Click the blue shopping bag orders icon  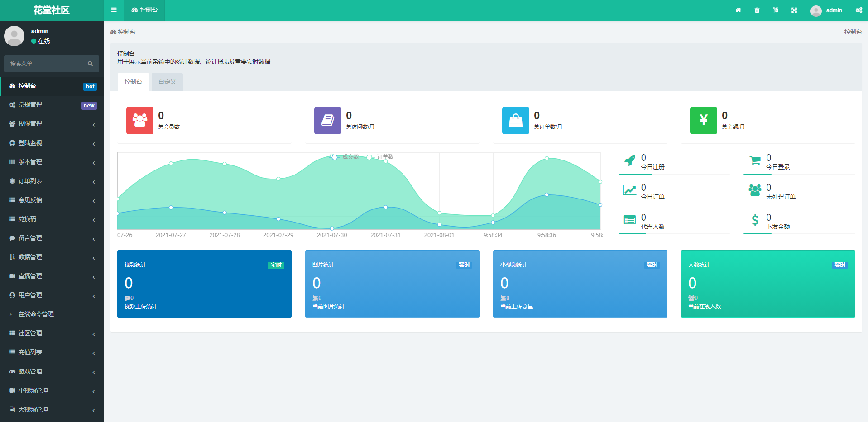click(x=515, y=121)
